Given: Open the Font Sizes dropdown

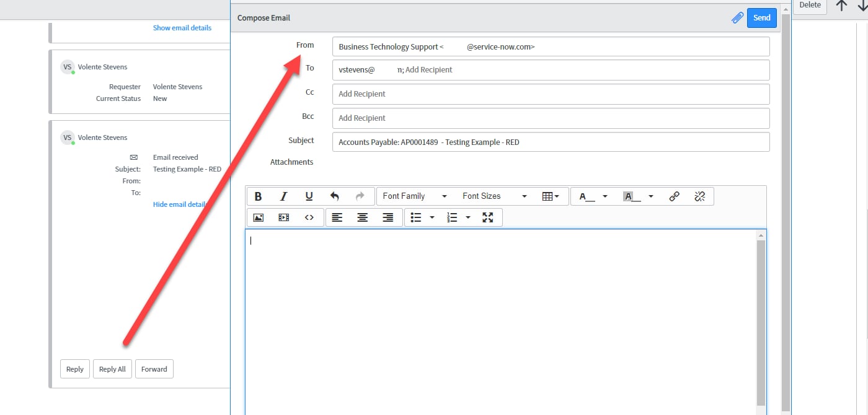Looking at the screenshot, I should pos(495,196).
